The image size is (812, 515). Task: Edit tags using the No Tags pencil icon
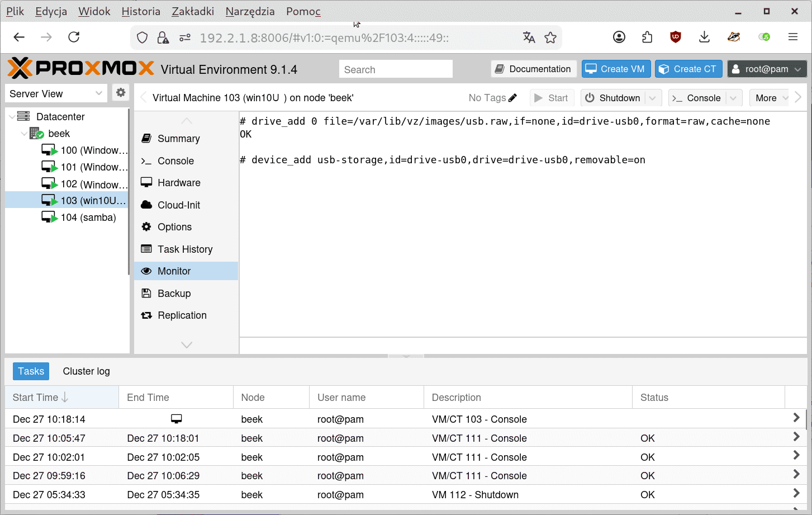tap(512, 97)
